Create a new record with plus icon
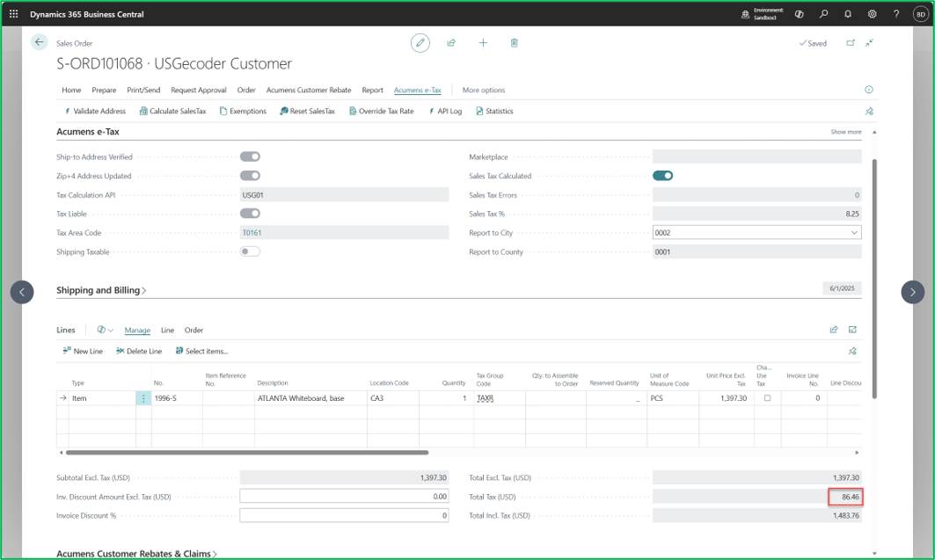Screen dimensions: 935x560 (x=483, y=43)
